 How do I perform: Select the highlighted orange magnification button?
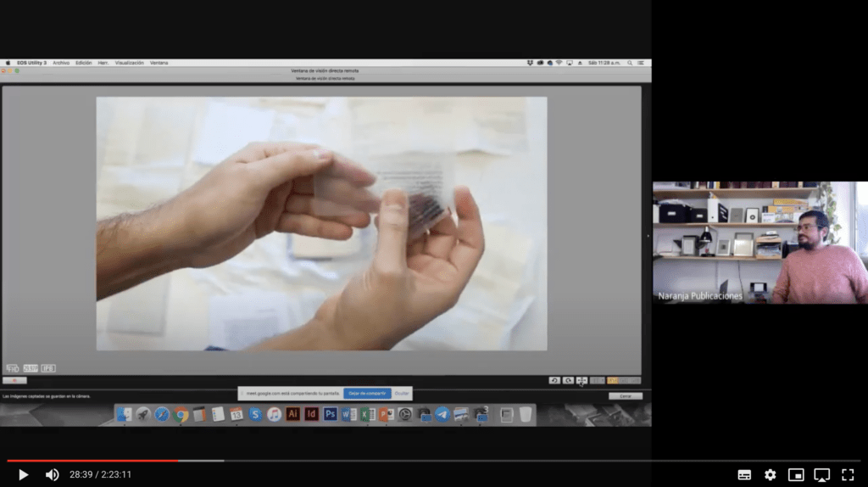pyautogui.click(x=612, y=381)
